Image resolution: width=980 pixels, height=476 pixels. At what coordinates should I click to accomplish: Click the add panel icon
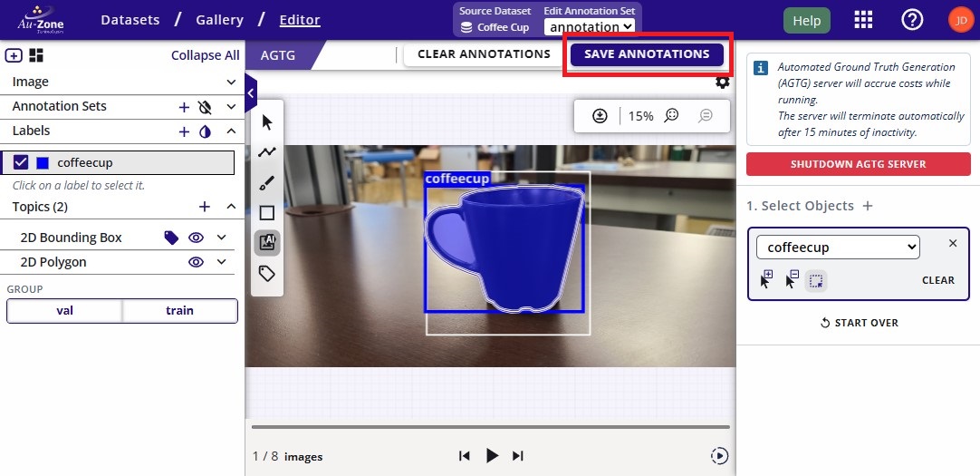click(14, 55)
